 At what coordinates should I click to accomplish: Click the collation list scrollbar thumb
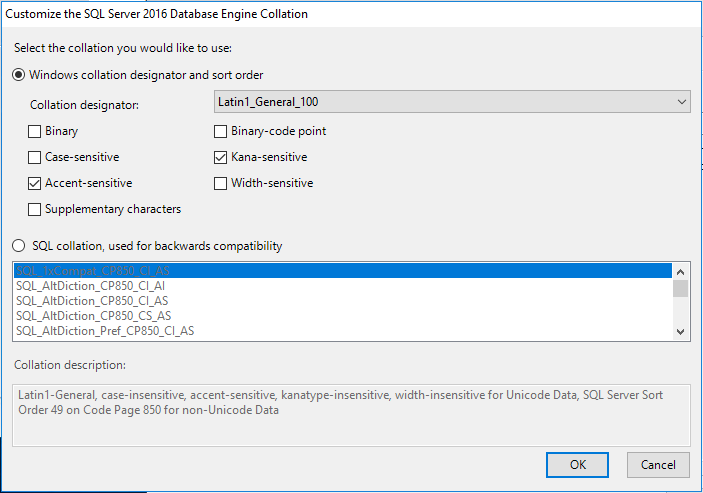coord(680,288)
